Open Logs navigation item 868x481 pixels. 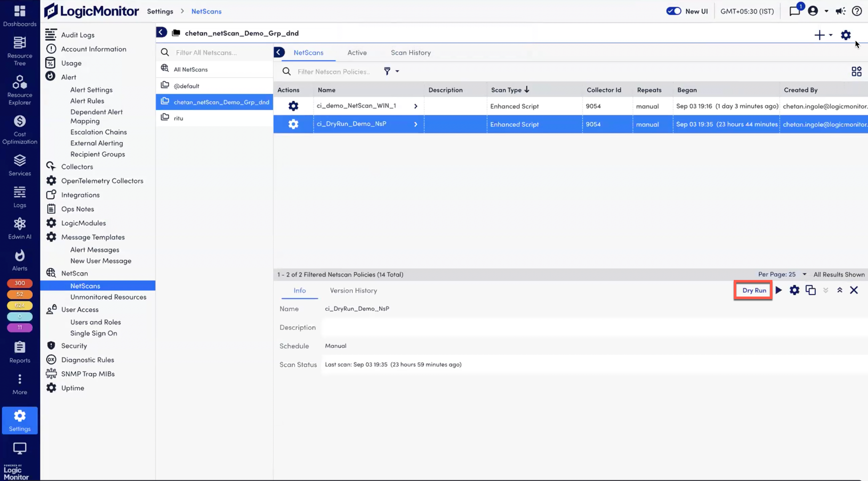(20, 197)
